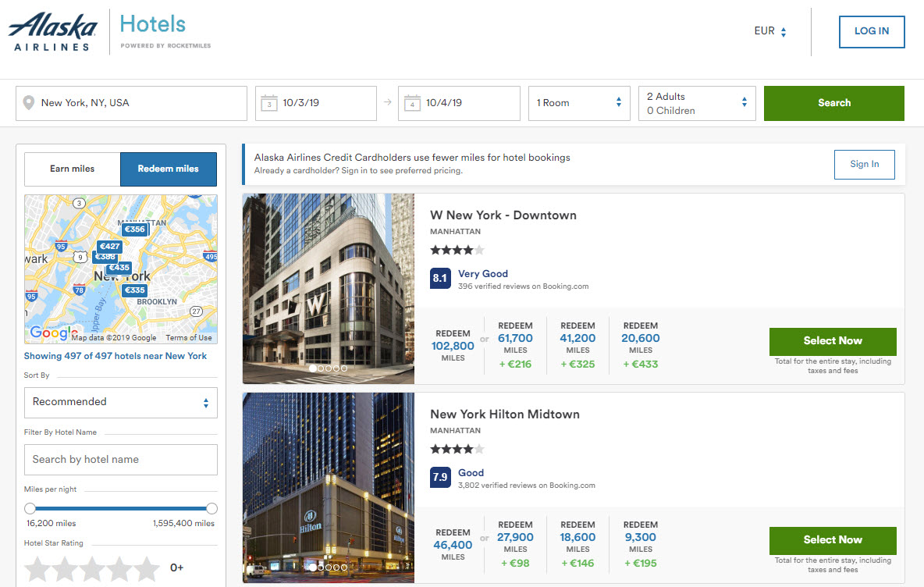This screenshot has width=924, height=587.
Task: Click the €335 map price marker
Action: [x=135, y=290]
